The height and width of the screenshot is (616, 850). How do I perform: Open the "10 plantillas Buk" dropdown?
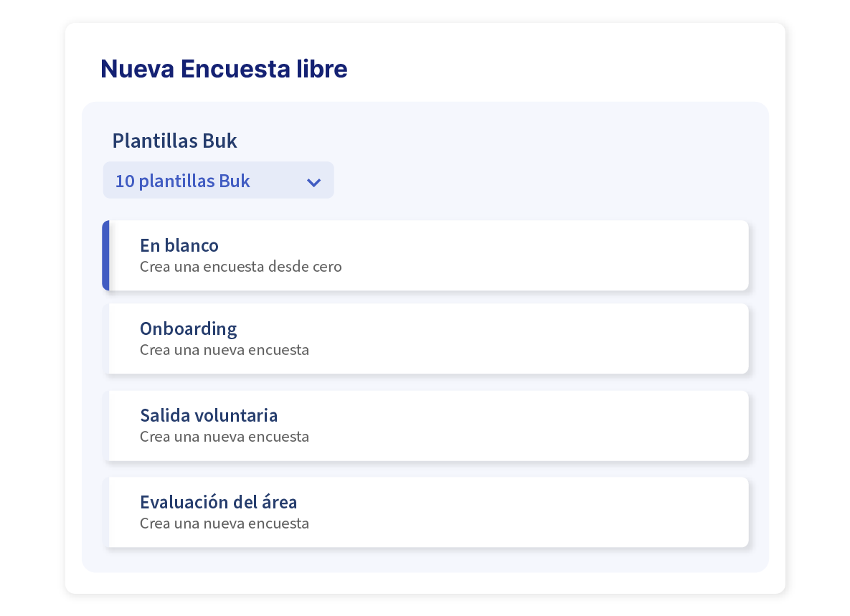point(218,181)
